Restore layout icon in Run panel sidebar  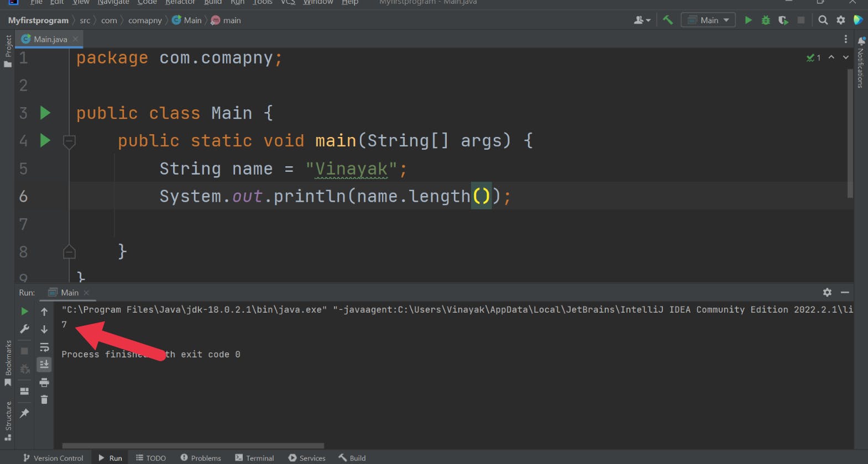click(x=24, y=391)
